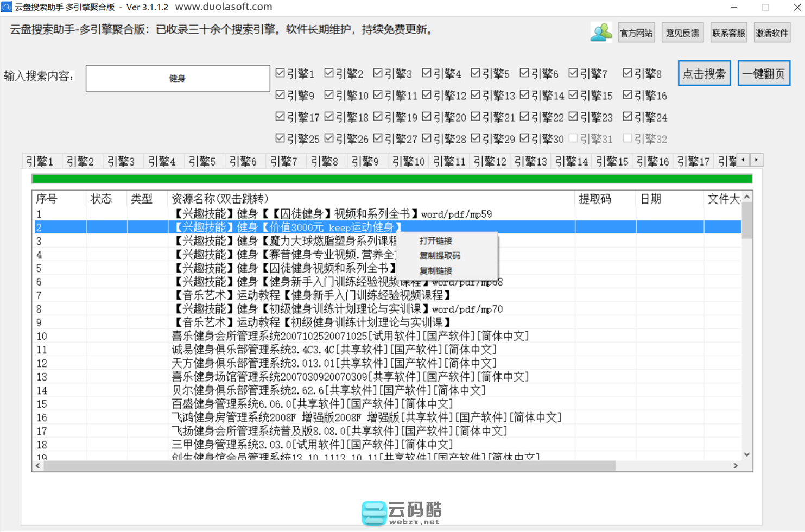The image size is (805, 532).
Task: Click the horizontal scrollbar right arrow
Action: (736, 466)
